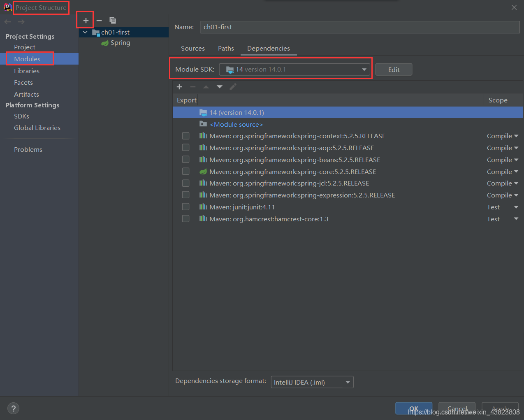The image size is (524, 420).
Task: Move dependency up arrow
Action: [x=206, y=87]
